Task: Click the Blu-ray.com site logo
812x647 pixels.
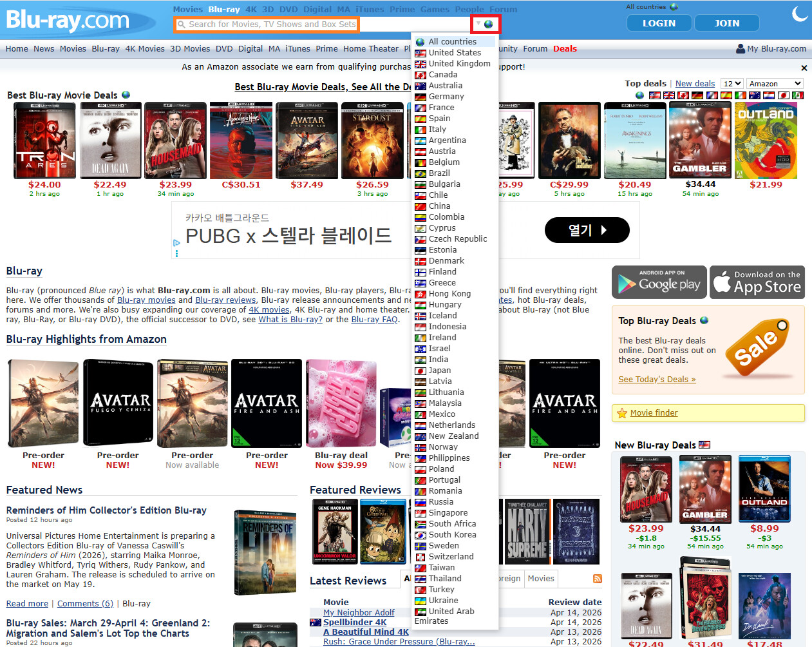Action: (x=68, y=21)
